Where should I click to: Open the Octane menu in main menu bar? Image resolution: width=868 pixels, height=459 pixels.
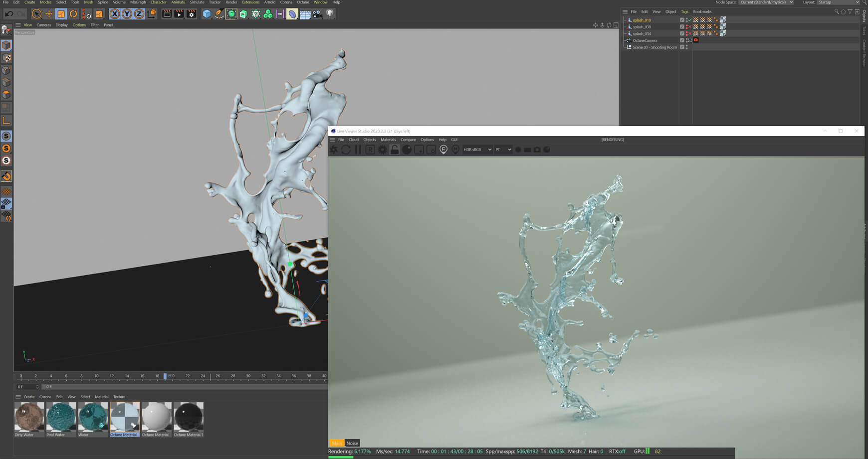(x=303, y=2)
